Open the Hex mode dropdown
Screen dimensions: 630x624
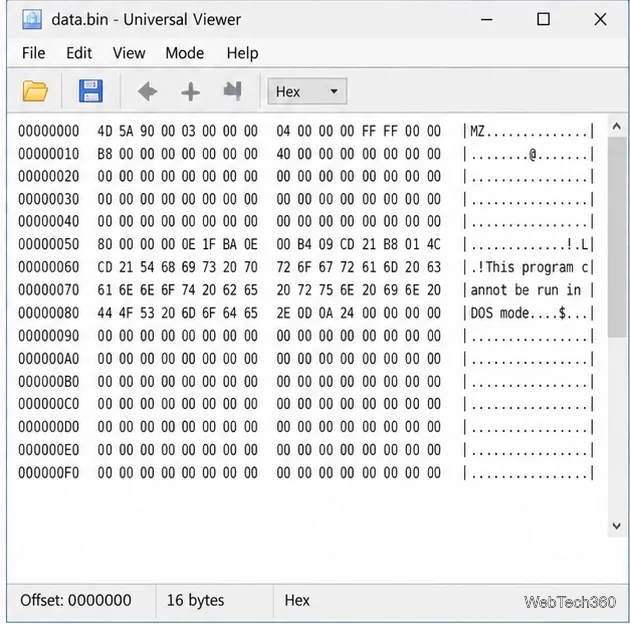307,92
